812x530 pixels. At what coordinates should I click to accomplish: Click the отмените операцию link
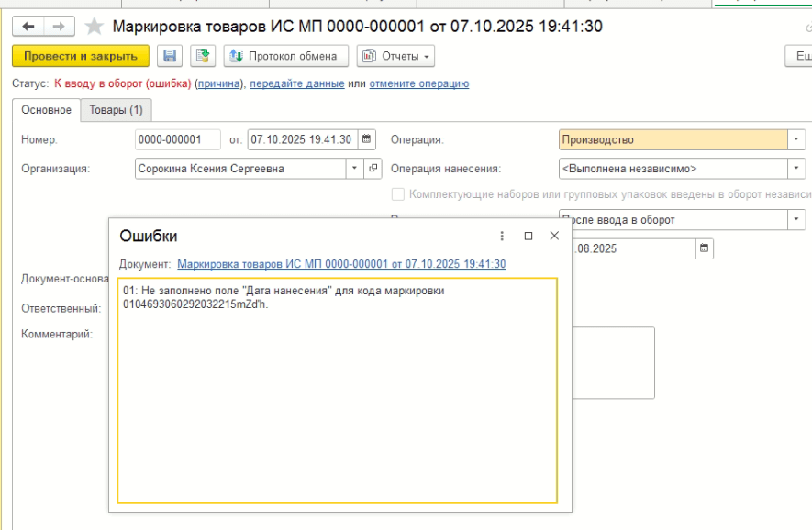click(418, 83)
